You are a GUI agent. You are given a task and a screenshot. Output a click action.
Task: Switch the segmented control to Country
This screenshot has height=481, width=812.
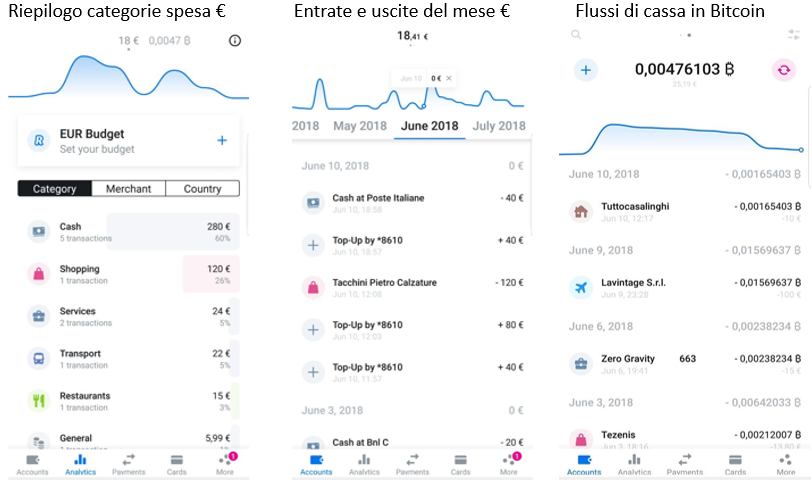click(x=202, y=188)
